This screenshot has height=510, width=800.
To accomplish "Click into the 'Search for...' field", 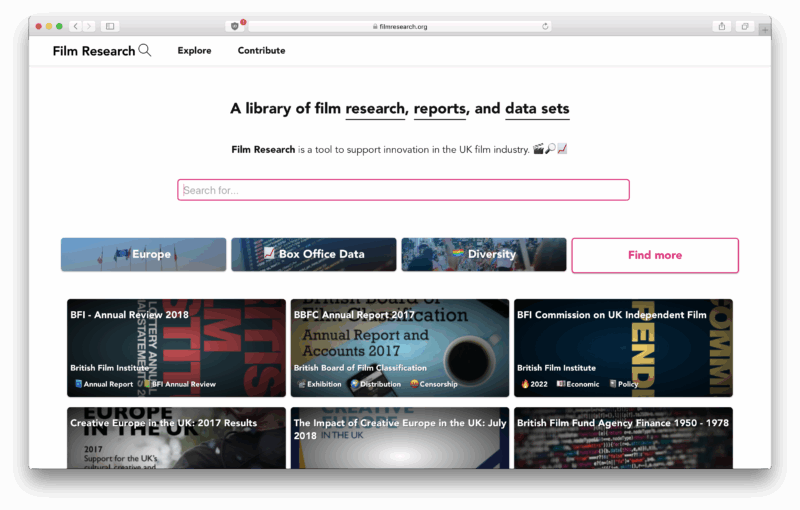I will click(403, 190).
